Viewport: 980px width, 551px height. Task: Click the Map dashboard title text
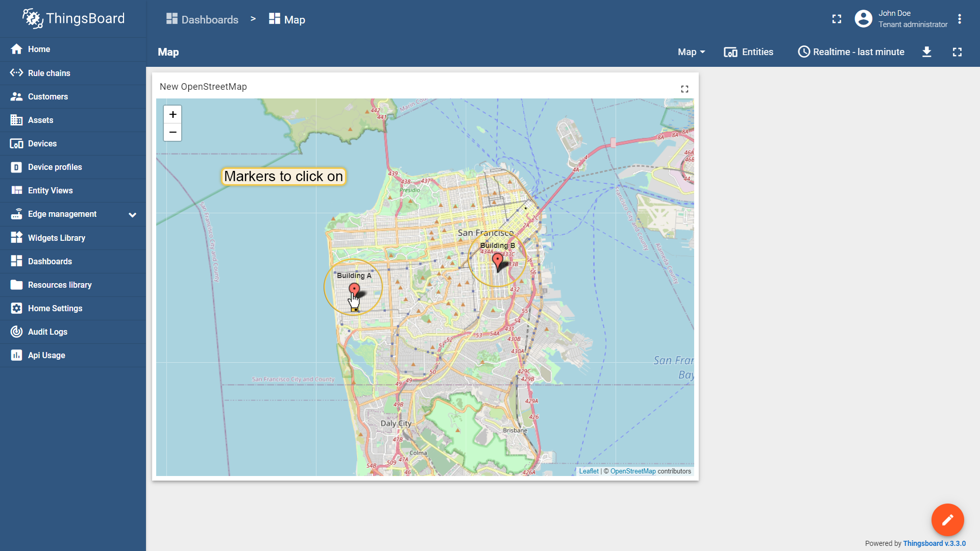pyautogui.click(x=168, y=52)
